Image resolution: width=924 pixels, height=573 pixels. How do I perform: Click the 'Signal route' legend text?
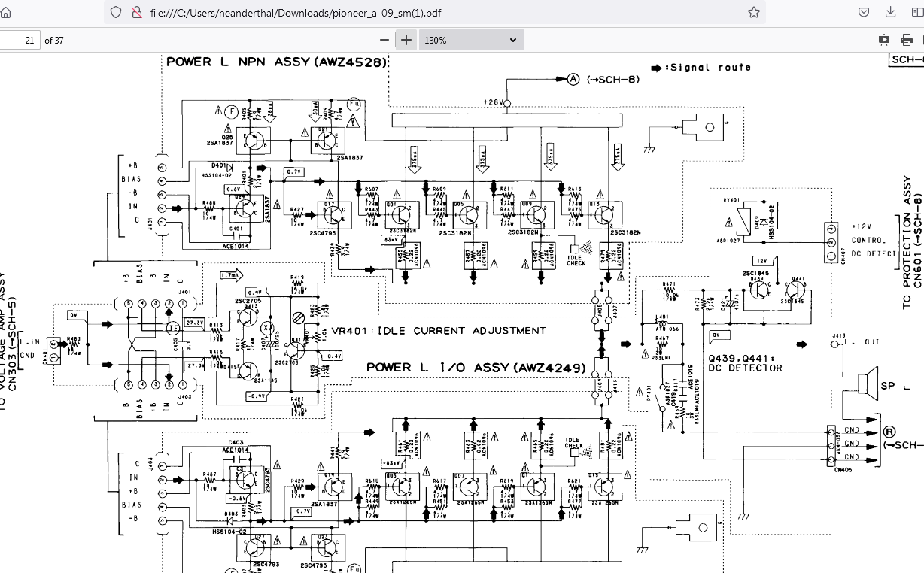(x=710, y=67)
